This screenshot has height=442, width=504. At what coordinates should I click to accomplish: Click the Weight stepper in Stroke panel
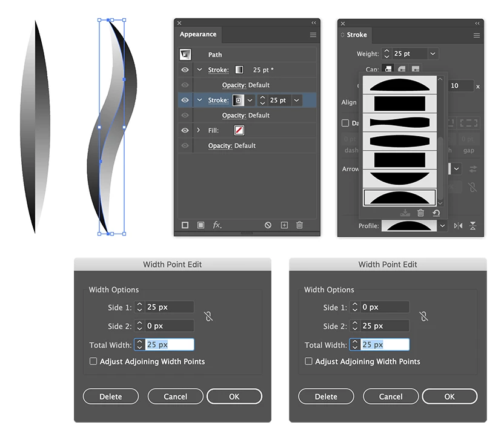pos(386,54)
